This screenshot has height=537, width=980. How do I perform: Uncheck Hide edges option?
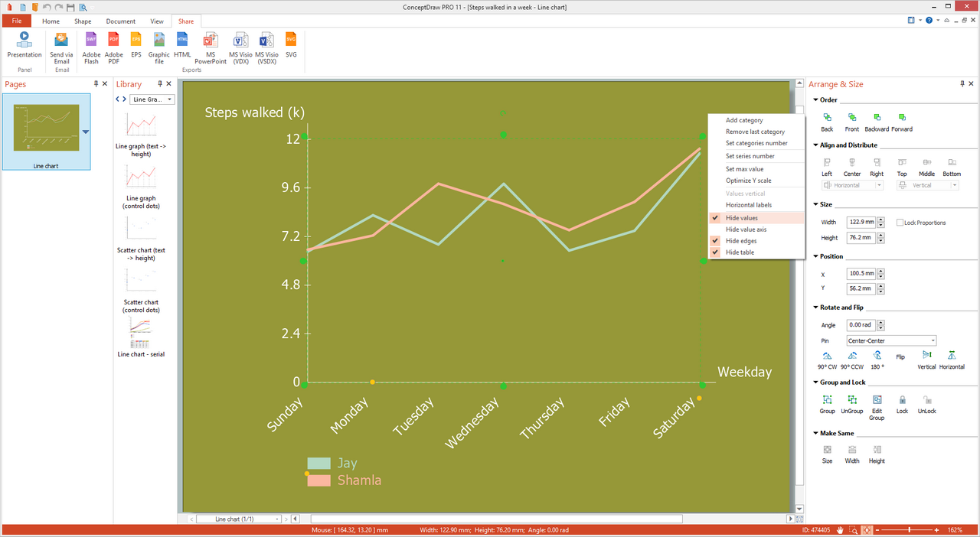[756, 241]
